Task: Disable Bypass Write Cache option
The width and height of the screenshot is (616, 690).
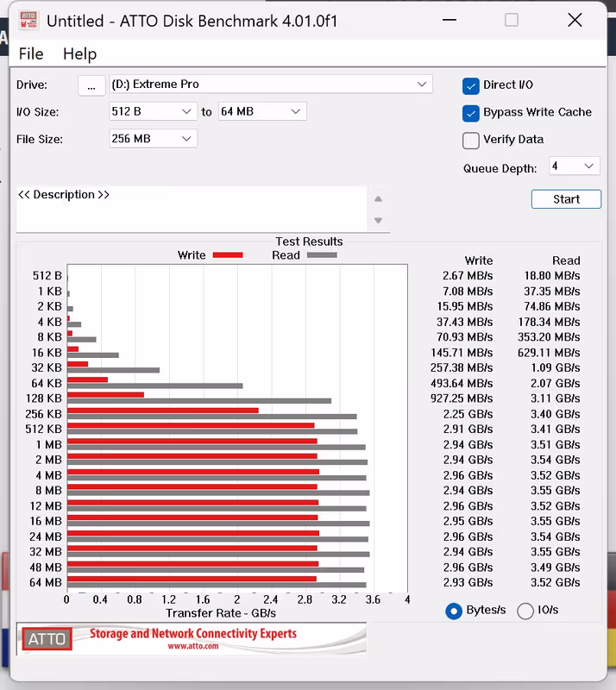Action: coord(471,113)
